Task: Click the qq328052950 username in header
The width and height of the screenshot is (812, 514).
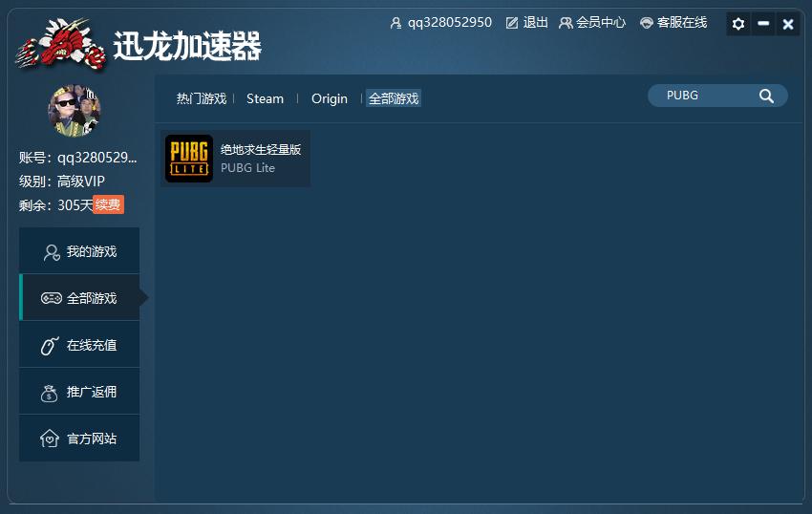Action: pos(450,22)
